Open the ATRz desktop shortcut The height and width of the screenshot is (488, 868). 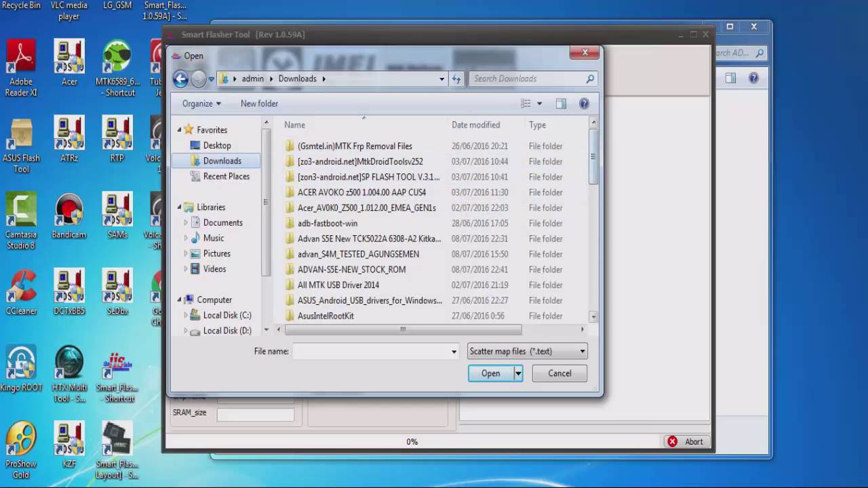69,139
